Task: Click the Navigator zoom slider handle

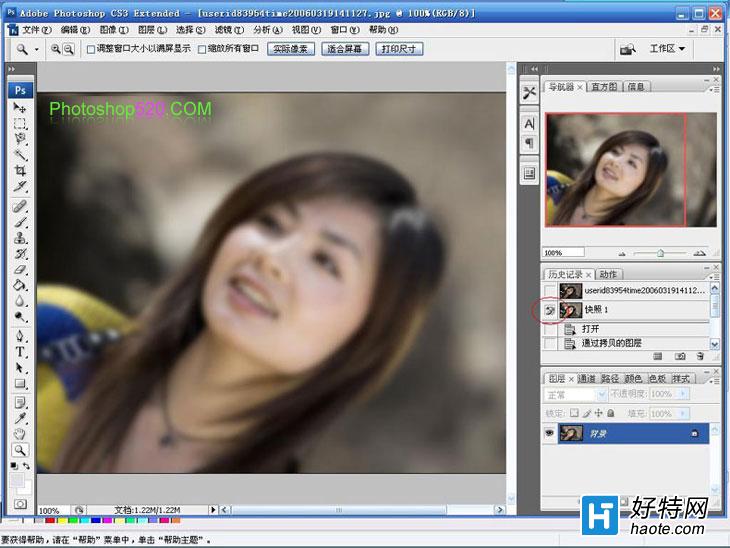Action: (660, 253)
